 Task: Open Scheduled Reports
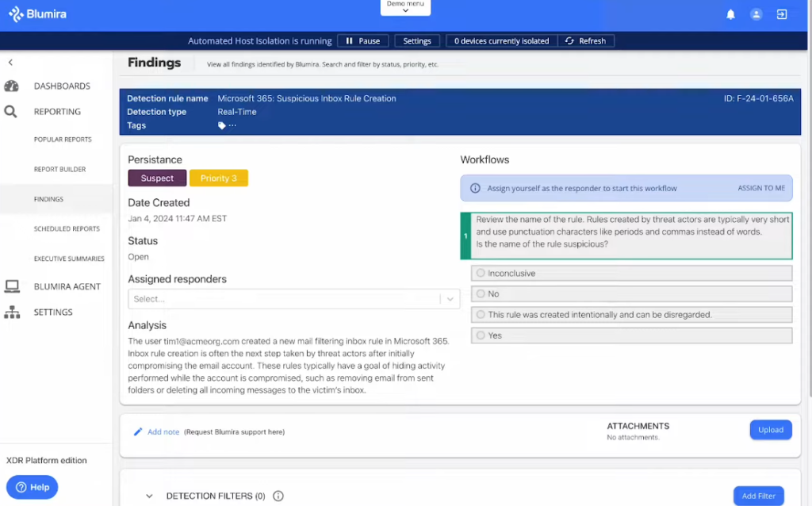point(67,229)
